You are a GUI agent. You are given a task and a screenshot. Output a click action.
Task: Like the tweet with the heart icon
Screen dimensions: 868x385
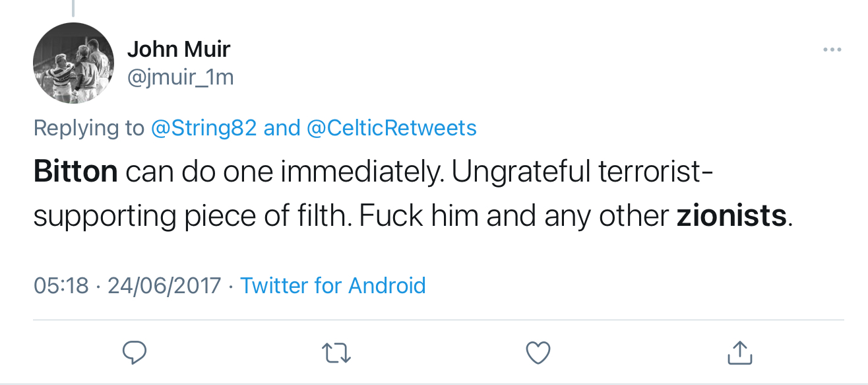538,353
